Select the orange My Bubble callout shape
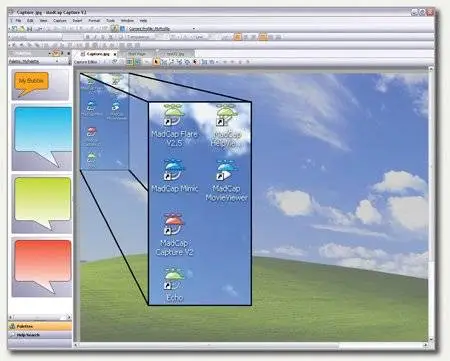The image size is (450, 361). tap(31, 83)
